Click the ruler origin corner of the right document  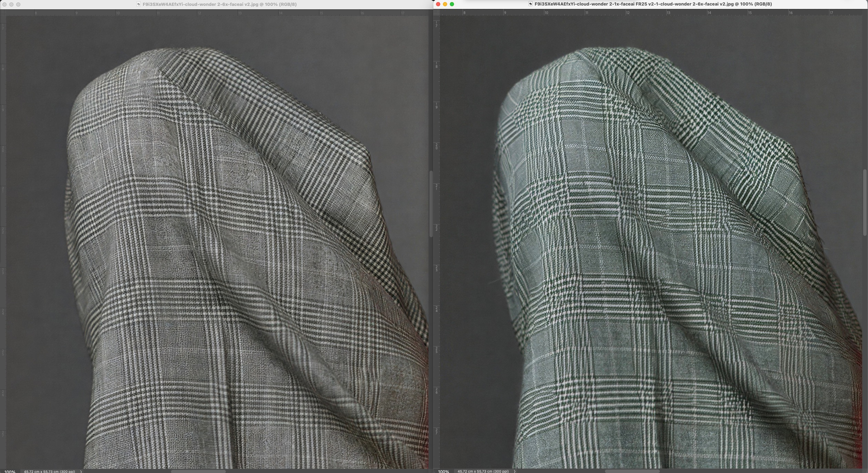437,13
